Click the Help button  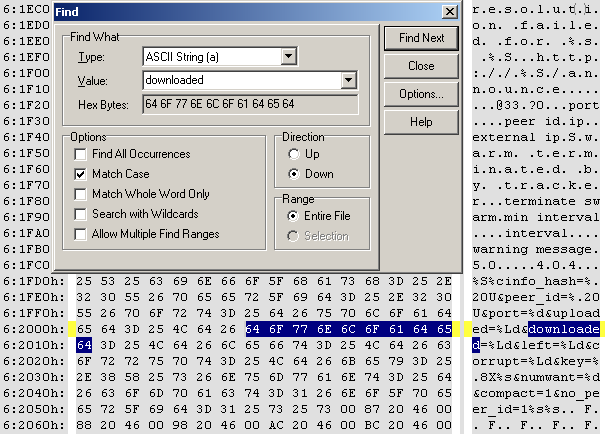click(x=421, y=122)
